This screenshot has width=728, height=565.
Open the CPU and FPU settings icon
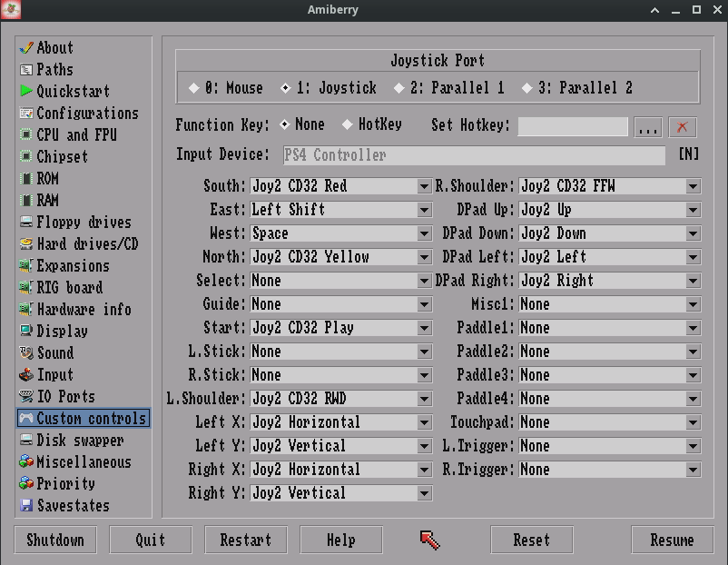pos(27,134)
